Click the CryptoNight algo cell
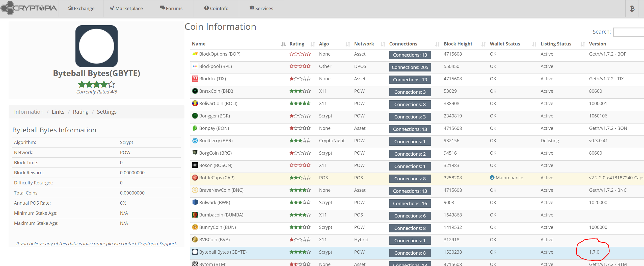 (x=332, y=140)
